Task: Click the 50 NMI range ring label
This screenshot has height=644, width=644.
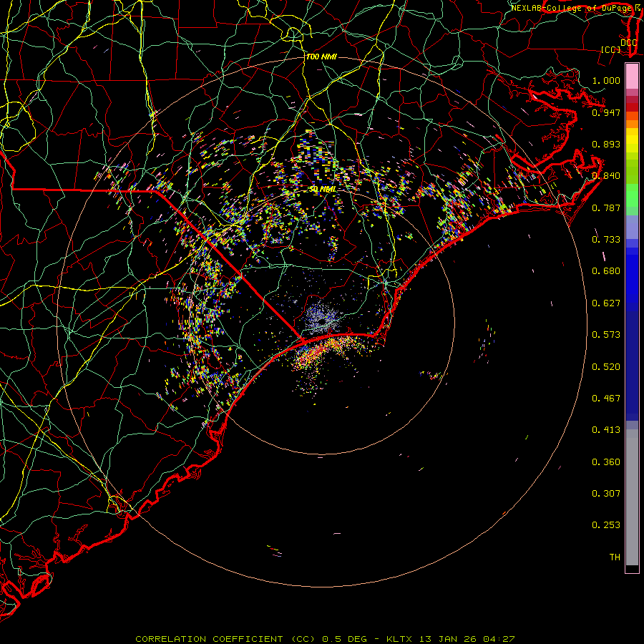Action: (x=323, y=190)
